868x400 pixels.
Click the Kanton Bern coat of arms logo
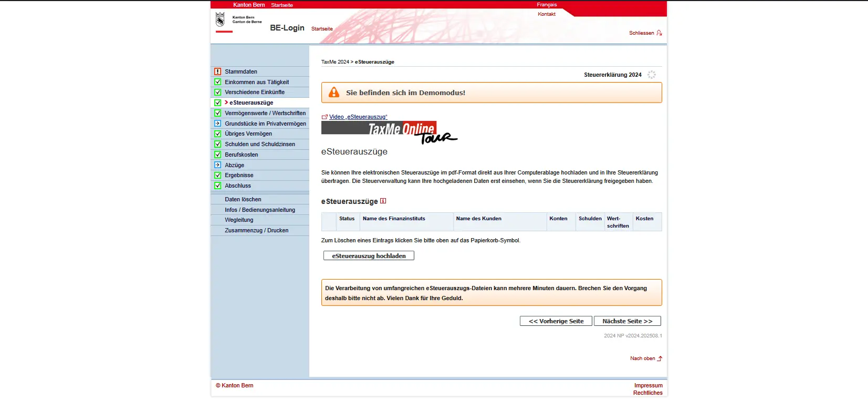point(220,20)
